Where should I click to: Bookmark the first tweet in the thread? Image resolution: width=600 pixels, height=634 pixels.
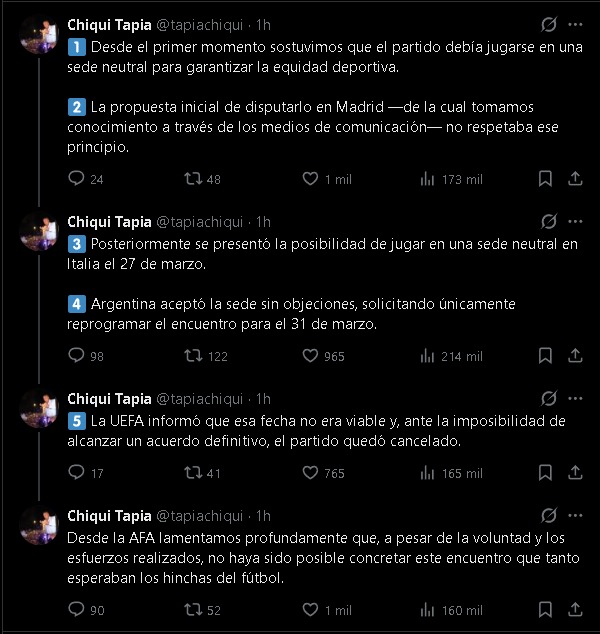click(545, 179)
